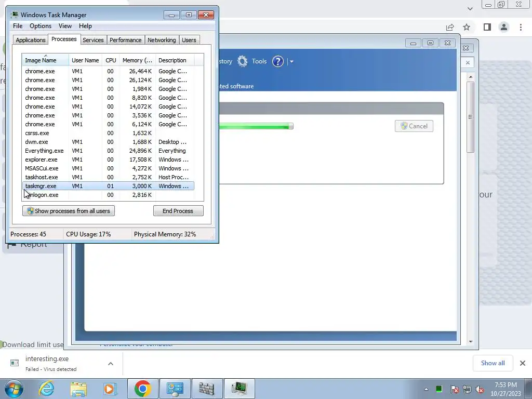Switch to the Networking tab
The image size is (532, 399).
(162, 40)
